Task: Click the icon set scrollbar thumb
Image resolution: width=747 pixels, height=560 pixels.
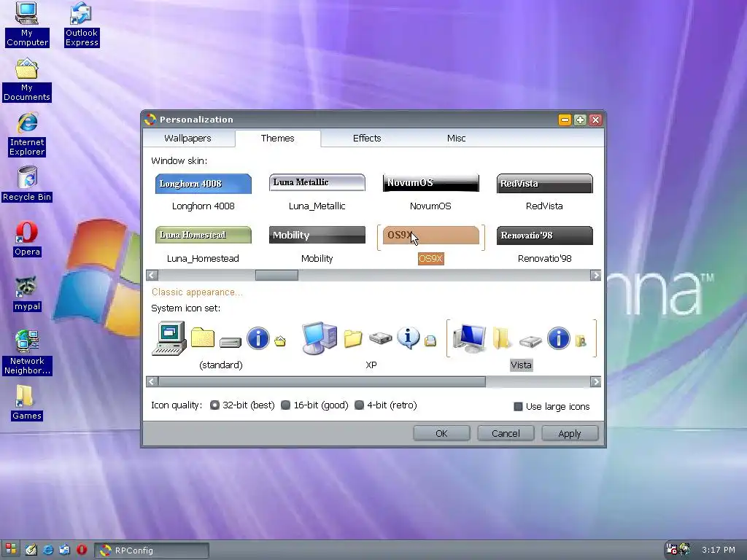Action: pyautogui.click(x=322, y=381)
